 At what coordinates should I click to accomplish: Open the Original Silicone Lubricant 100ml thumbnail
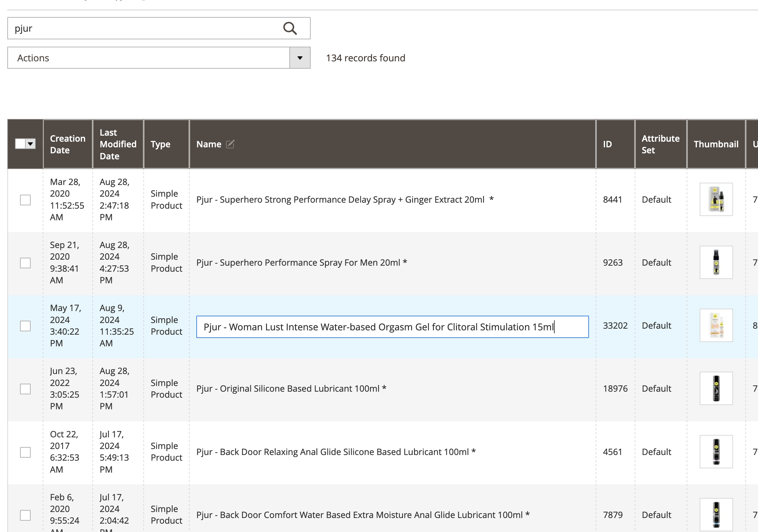pos(716,388)
